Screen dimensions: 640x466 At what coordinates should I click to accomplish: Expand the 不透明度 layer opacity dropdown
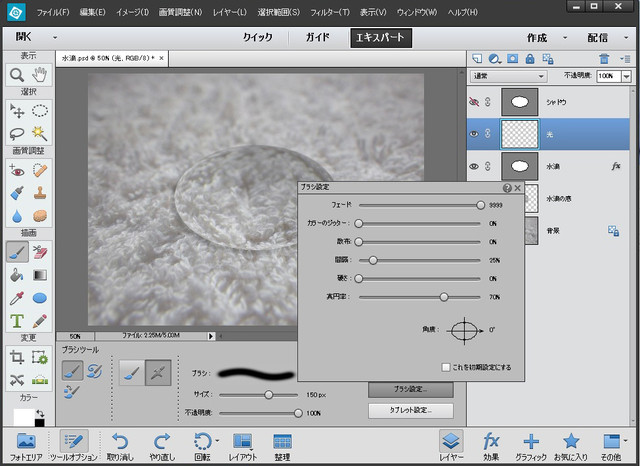coord(626,76)
